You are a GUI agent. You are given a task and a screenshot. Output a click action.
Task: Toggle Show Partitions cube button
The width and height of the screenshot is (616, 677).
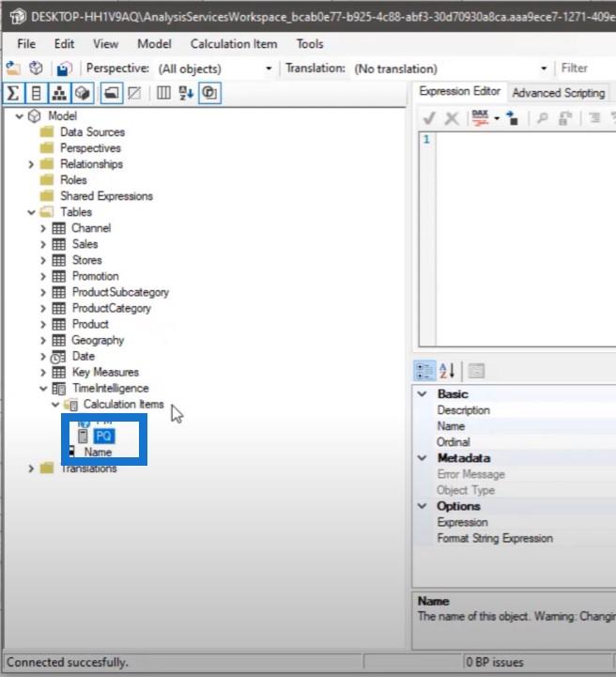tap(83, 93)
